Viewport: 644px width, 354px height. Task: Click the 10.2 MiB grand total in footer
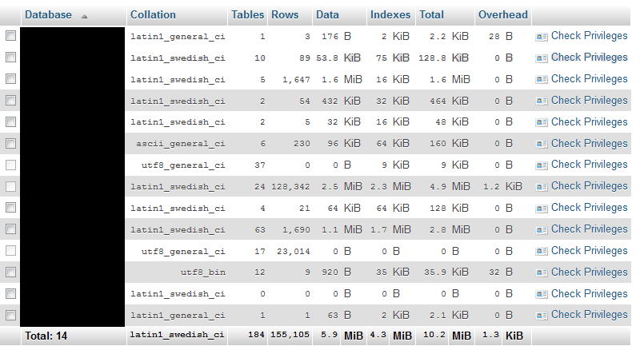447,336
